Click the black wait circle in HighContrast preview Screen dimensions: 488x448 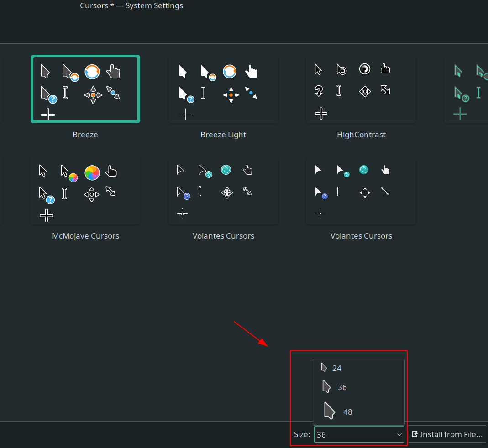[x=365, y=69]
